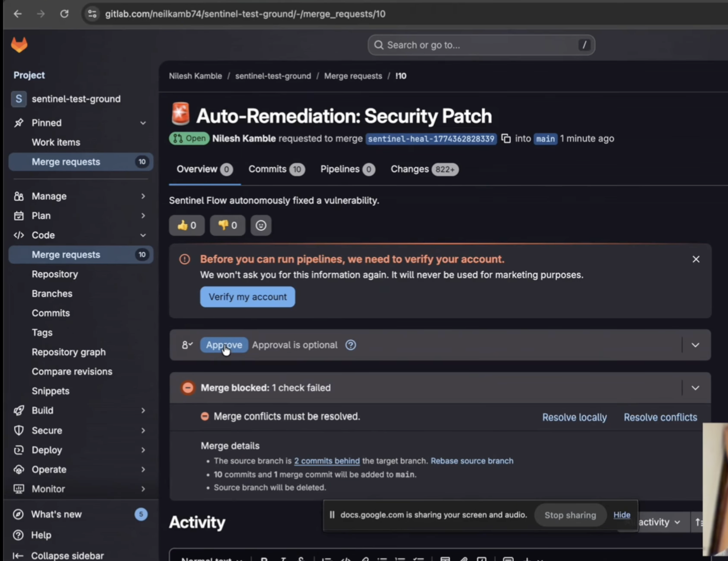Screen dimensions: 728x561
Task: Dismiss the account verification alert
Action: 696,259
